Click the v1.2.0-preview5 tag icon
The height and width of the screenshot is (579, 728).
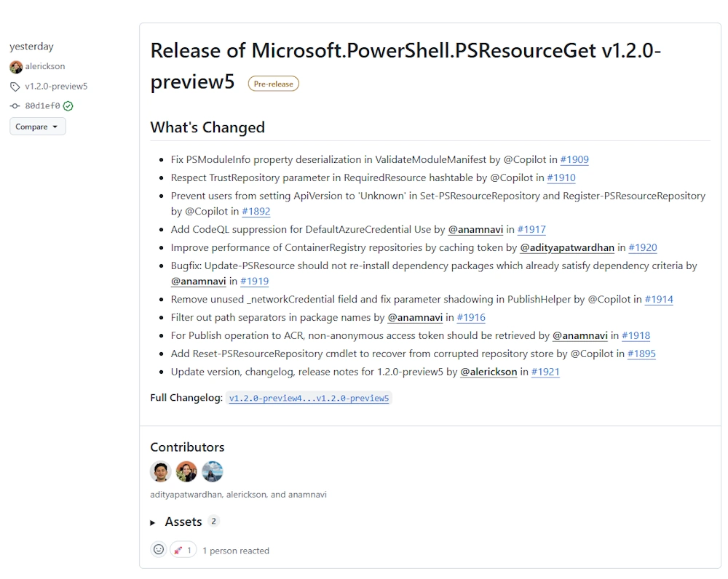15,87
